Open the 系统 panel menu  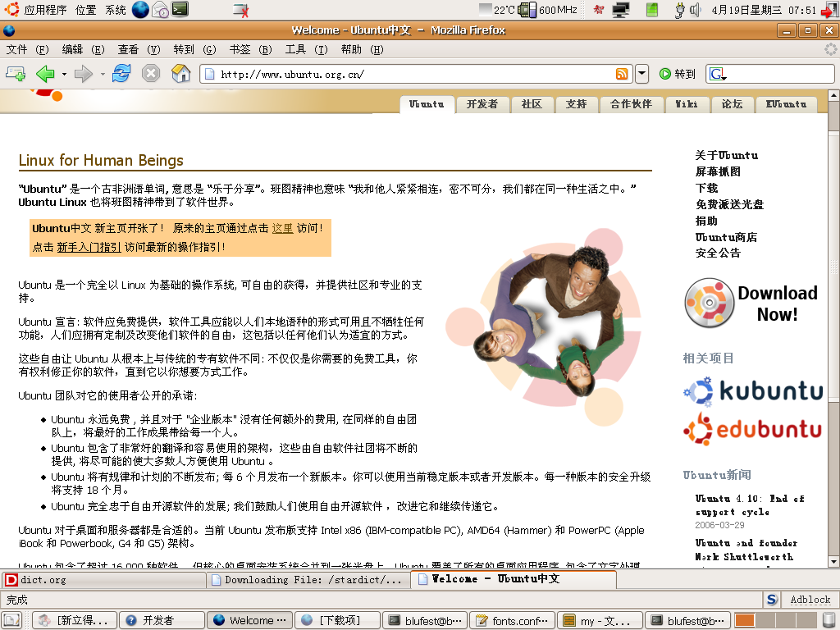tap(115, 10)
